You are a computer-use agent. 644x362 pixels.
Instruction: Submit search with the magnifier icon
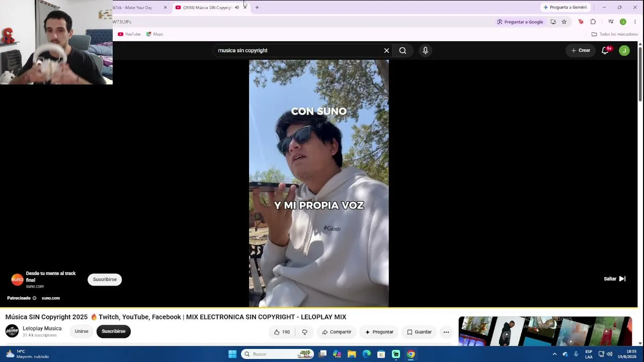click(x=403, y=50)
